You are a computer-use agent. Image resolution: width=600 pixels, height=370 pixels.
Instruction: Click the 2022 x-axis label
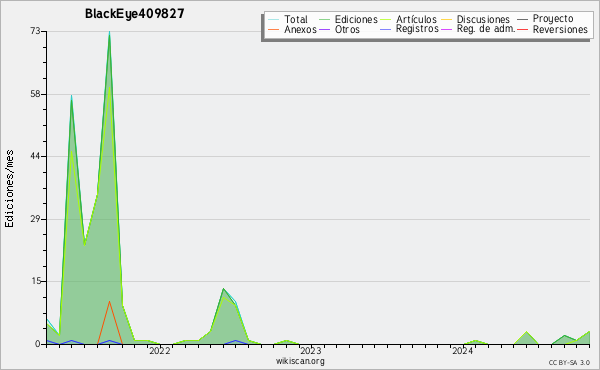160,351
